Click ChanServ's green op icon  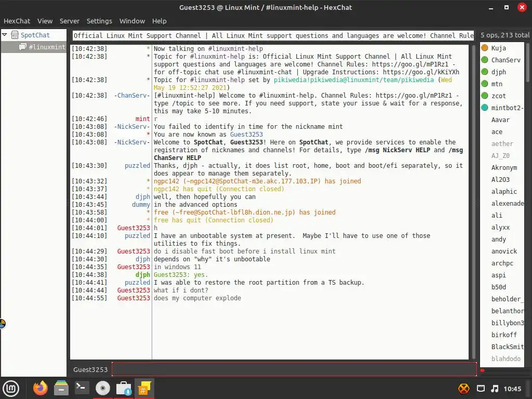point(485,60)
